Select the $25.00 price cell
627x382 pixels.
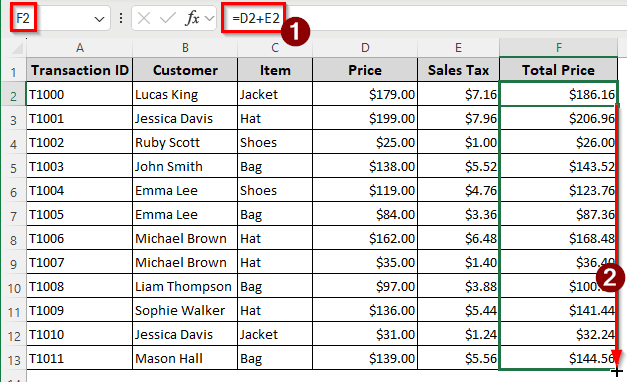(365, 142)
